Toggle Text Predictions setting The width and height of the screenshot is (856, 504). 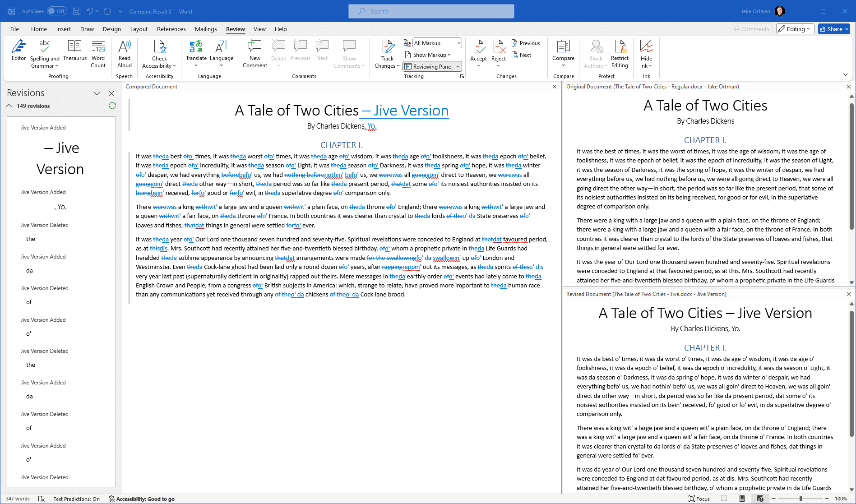pyautogui.click(x=76, y=499)
